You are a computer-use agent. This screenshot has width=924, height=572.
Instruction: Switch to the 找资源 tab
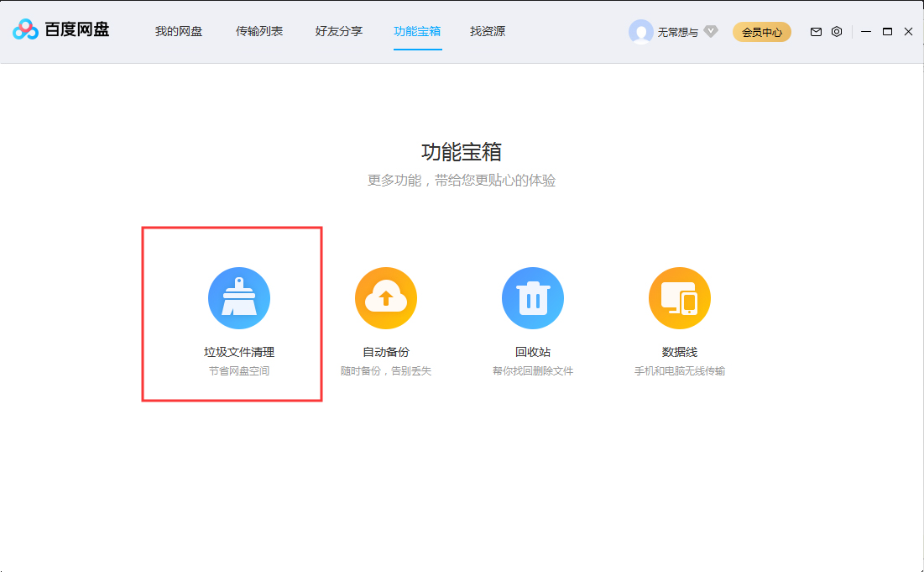[x=487, y=31]
